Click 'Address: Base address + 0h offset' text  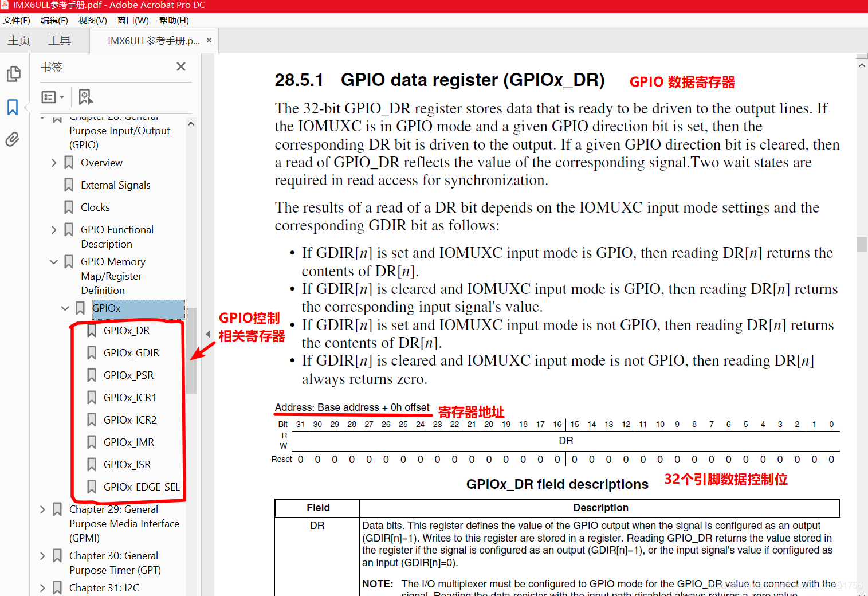[352, 407]
